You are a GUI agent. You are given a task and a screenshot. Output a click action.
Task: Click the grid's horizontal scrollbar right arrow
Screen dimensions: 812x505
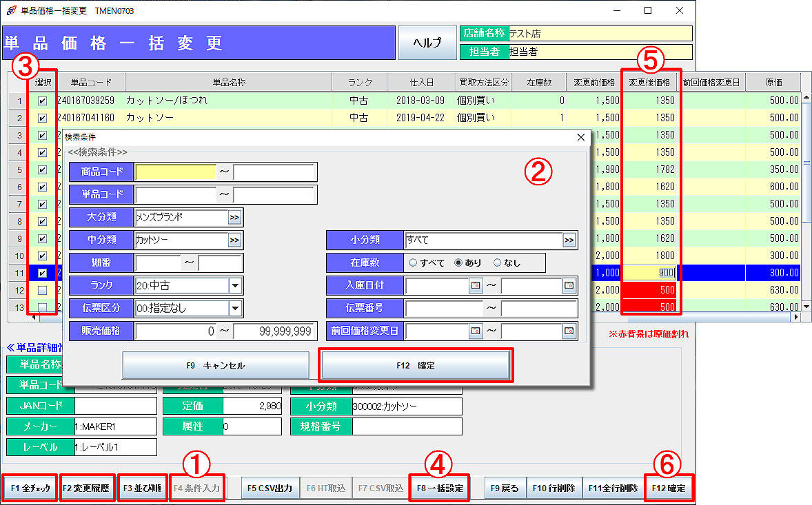pos(798,317)
